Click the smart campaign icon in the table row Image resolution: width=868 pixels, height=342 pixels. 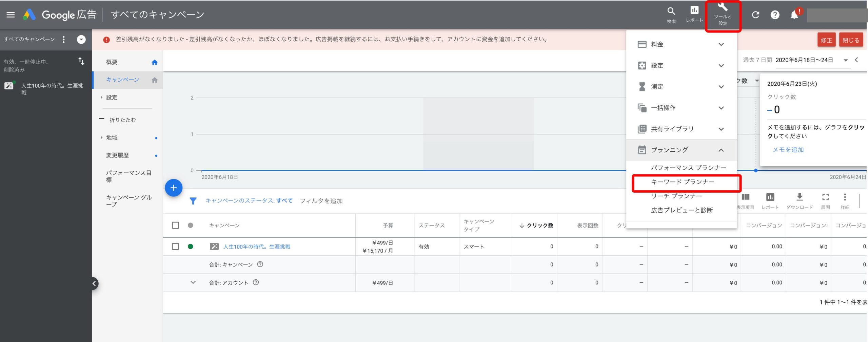click(214, 247)
